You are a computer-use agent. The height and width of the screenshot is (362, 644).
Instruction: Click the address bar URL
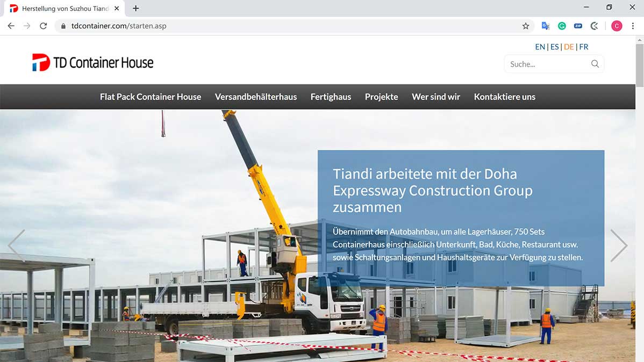(119, 26)
